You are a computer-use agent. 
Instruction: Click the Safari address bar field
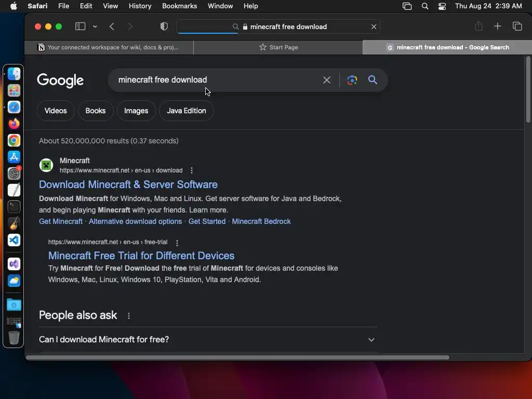278,26
